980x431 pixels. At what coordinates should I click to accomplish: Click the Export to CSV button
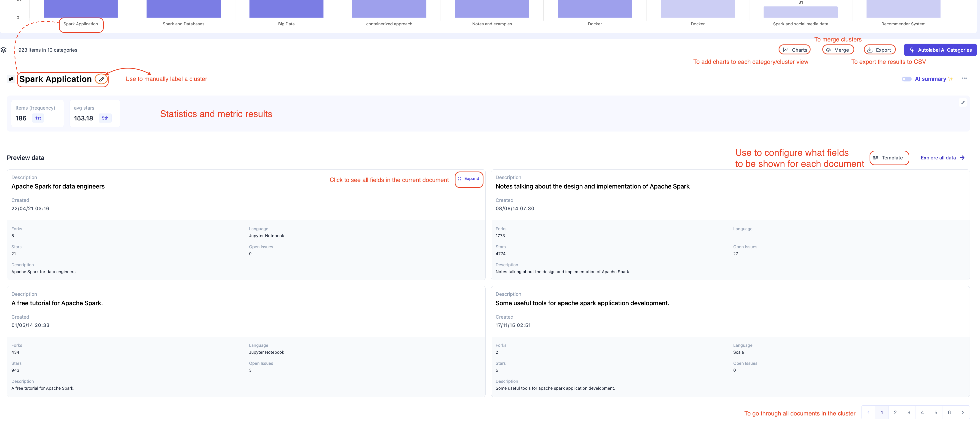coord(880,50)
